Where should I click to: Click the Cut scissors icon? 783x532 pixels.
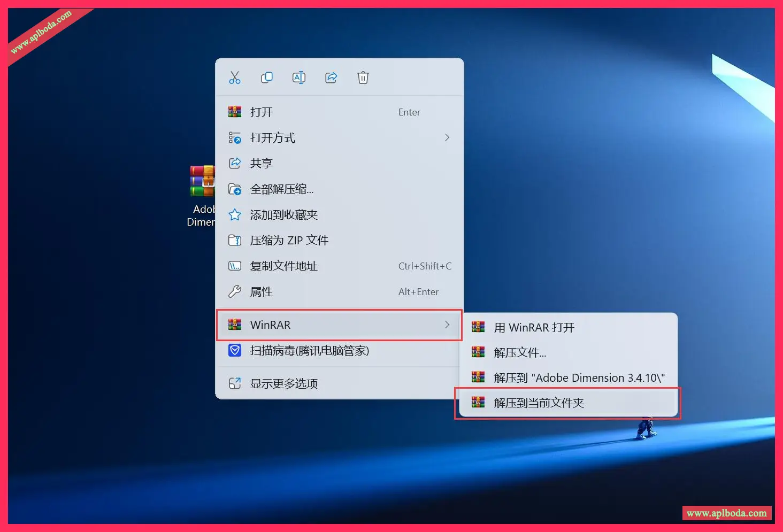tap(235, 78)
